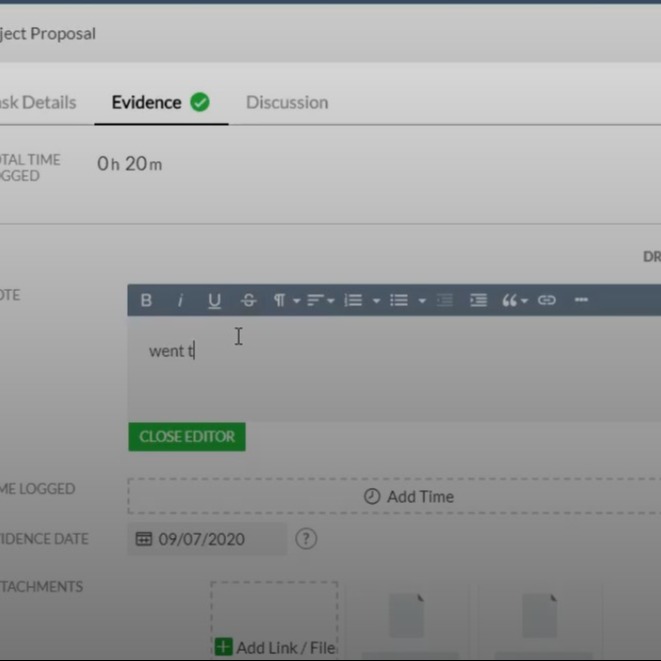
Task: Insert a hyperlink via link icon
Action: pos(547,300)
